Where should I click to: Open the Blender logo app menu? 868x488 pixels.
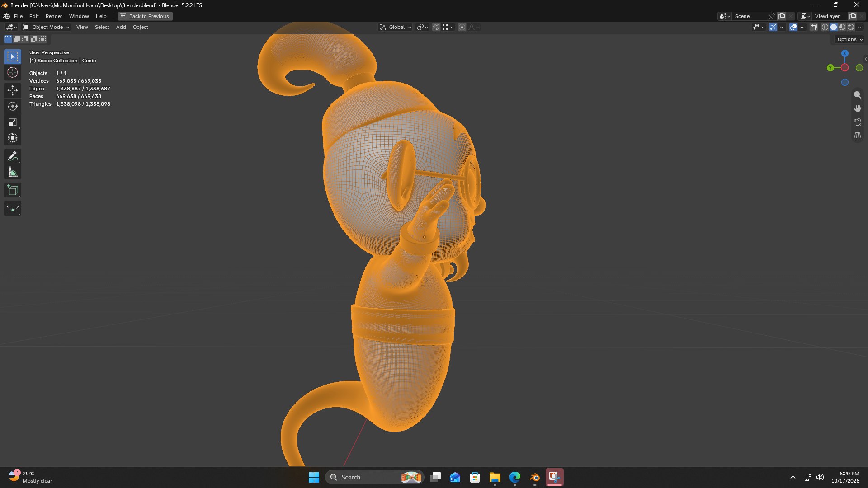[7, 16]
